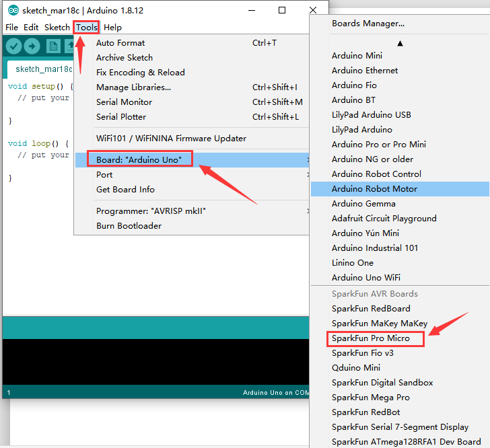
Task: Select SparkFun Mega Pro board
Action: click(x=400, y=397)
